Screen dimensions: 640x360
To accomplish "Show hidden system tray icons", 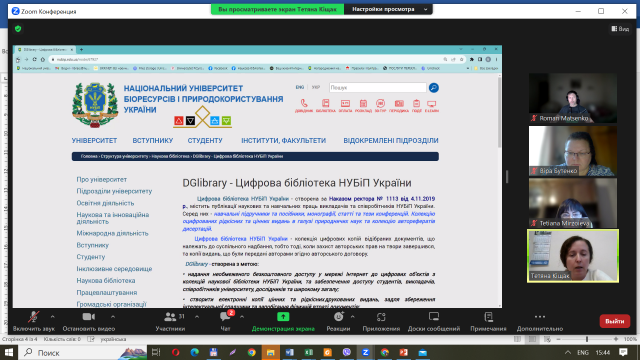I will pyautogui.click(x=568, y=353).
